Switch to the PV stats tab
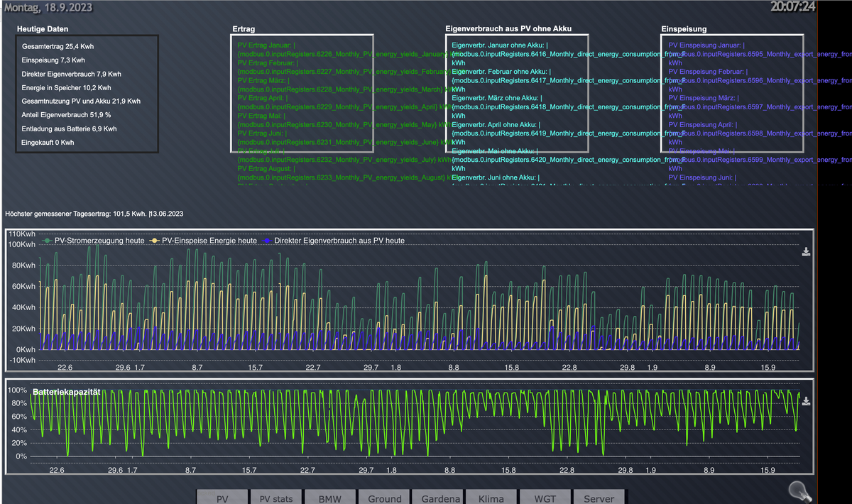Screen dimensions: 852x504 tap(276, 498)
